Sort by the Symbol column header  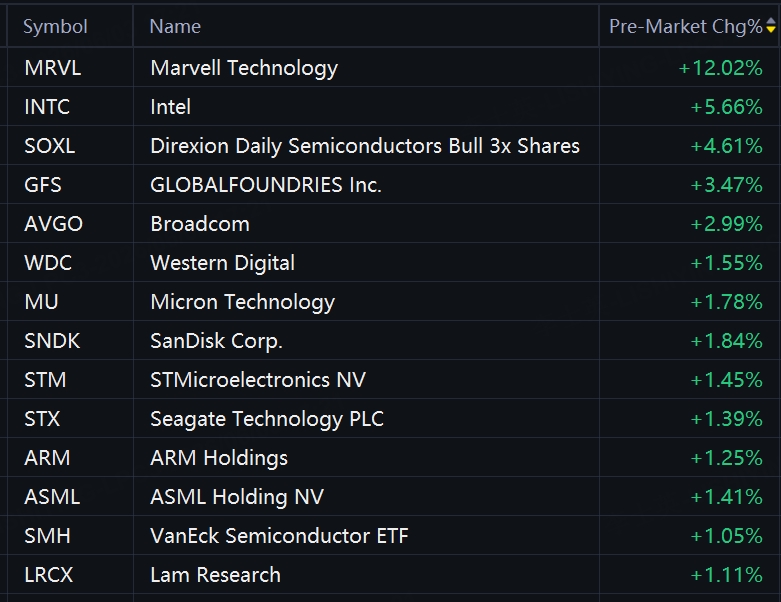point(55,26)
